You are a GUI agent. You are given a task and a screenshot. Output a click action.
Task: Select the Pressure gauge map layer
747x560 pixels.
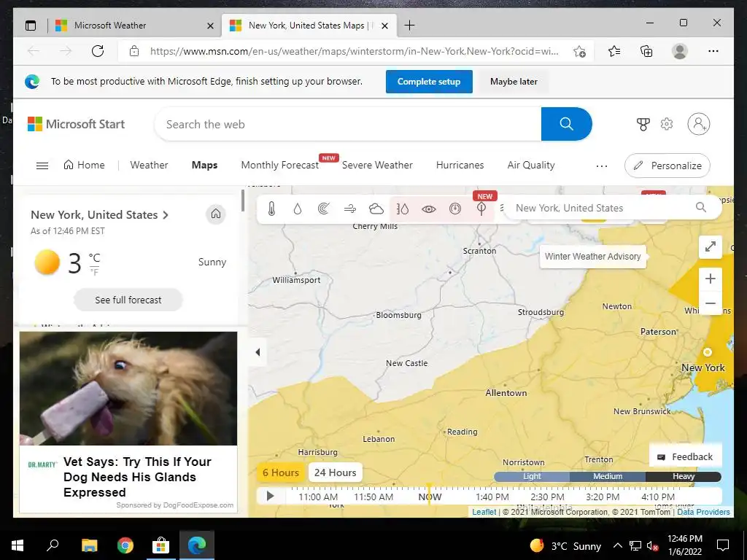(x=455, y=209)
